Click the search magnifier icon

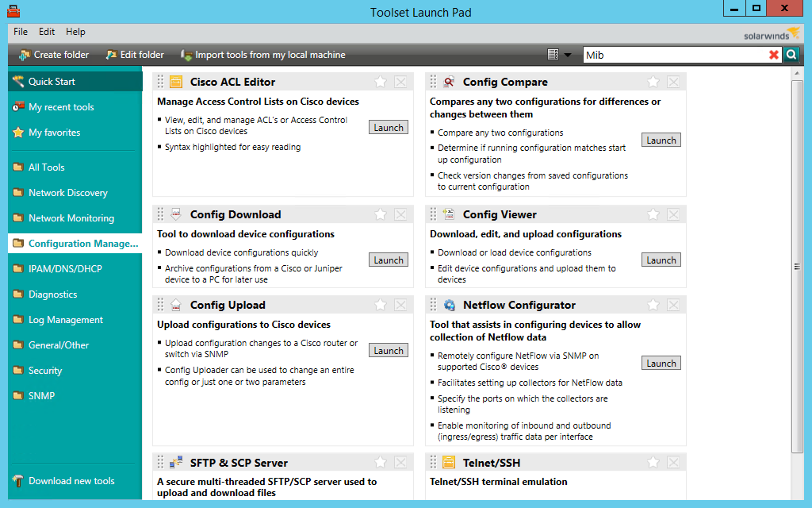(791, 55)
